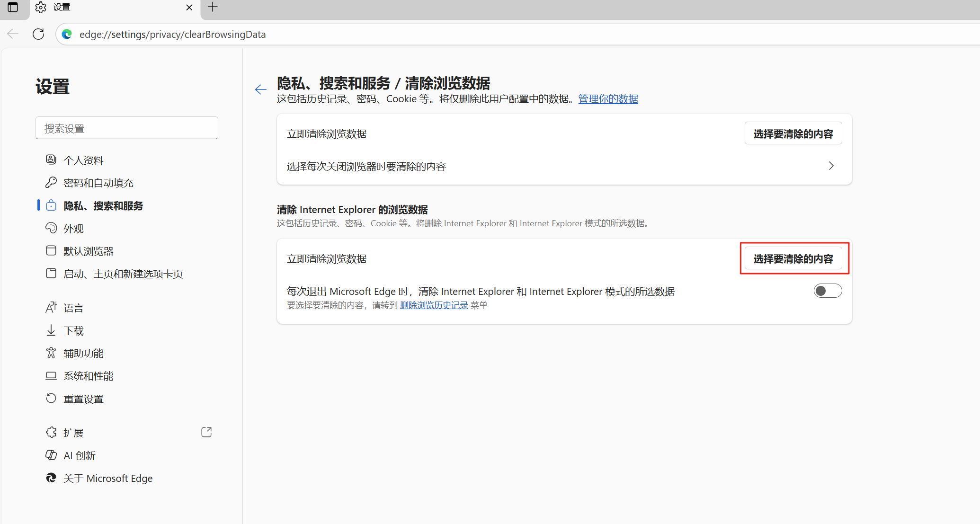Click the key icon for passwords and autofill

51,183
